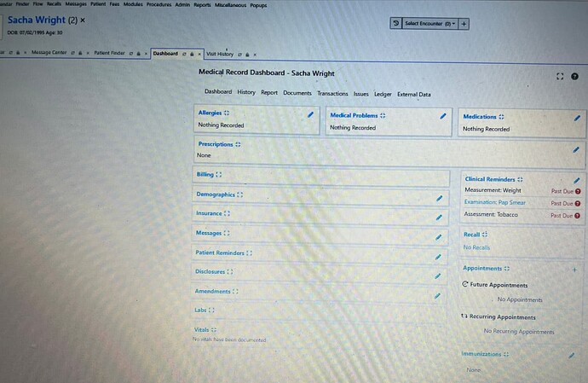Viewport: 588px width, 383px height.
Task: Edit Disclosures with pencil icon
Action: click(438, 276)
